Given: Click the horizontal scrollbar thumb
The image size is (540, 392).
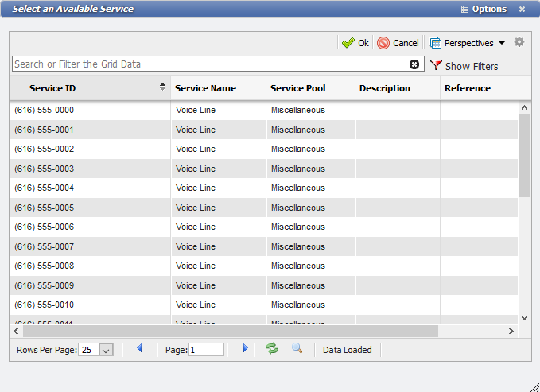Looking at the screenshot, I should click(227, 331).
